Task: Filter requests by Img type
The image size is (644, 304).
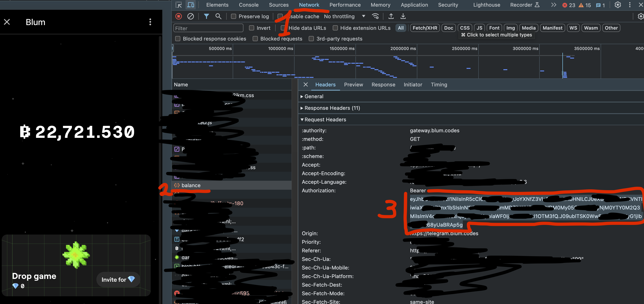Action: coord(510,28)
